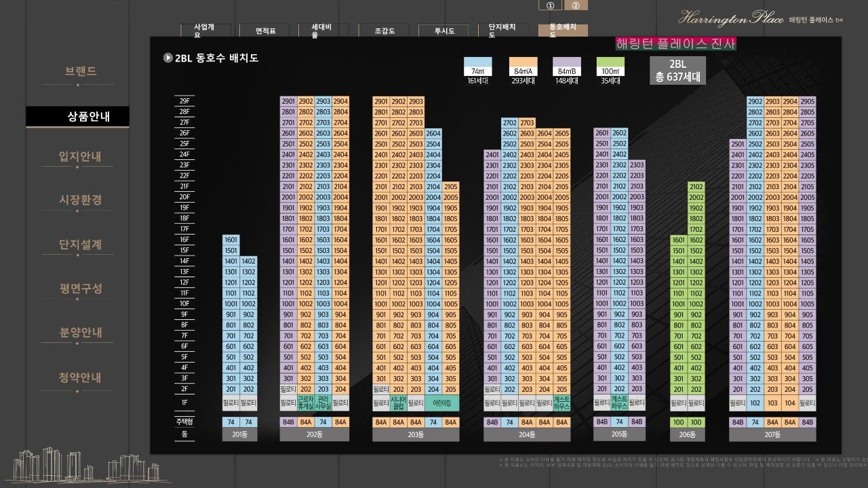Switch to the 투시도 tab
Image resolution: width=868 pixels, height=488 pixels.
click(443, 30)
